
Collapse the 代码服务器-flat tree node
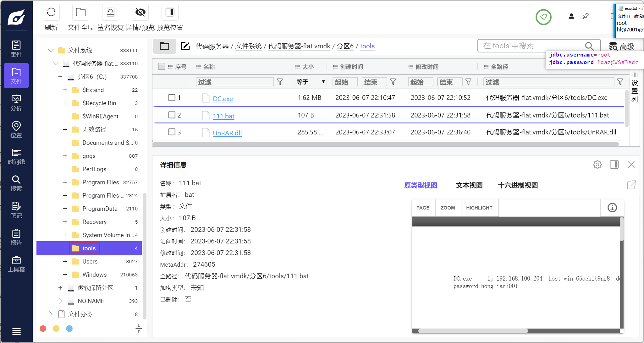tap(56, 63)
